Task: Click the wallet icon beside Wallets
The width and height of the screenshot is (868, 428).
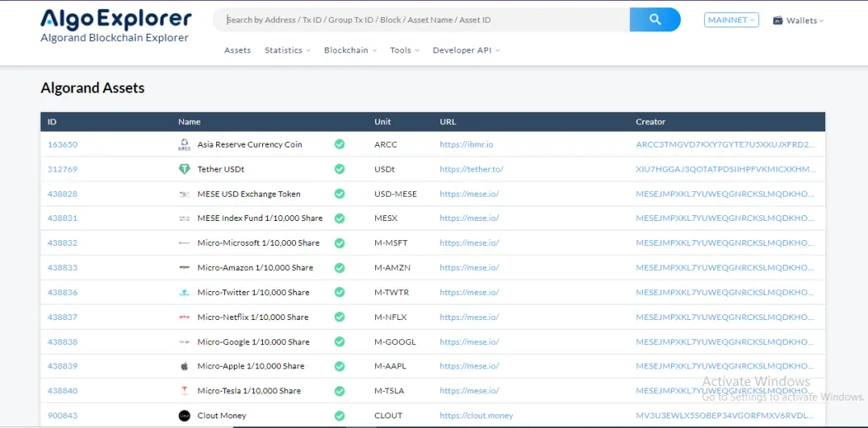Action: [778, 20]
